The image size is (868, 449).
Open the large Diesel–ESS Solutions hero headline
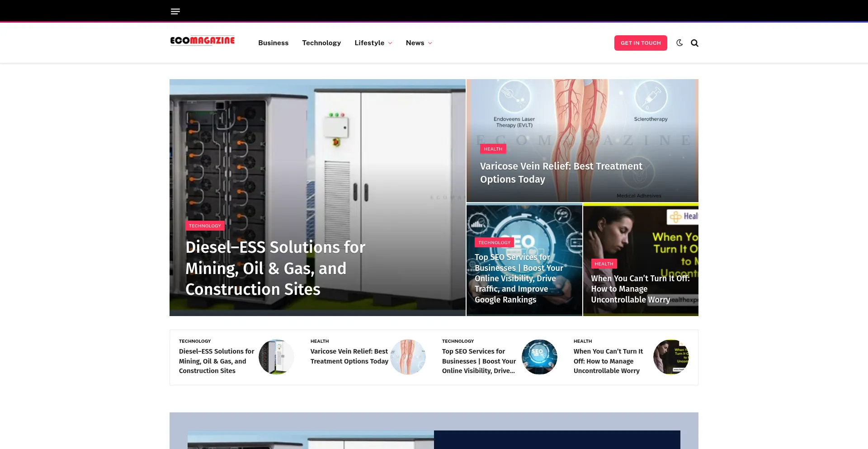click(275, 268)
